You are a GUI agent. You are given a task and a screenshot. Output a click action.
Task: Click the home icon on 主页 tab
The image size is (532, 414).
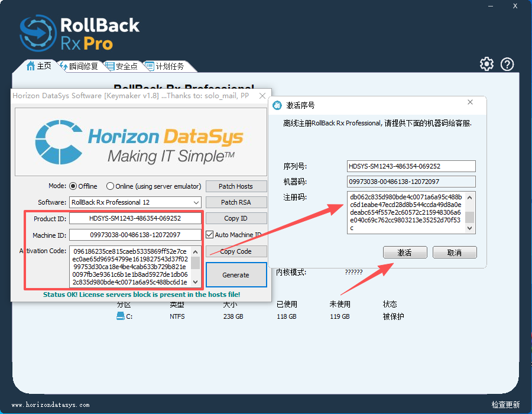tap(31, 66)
